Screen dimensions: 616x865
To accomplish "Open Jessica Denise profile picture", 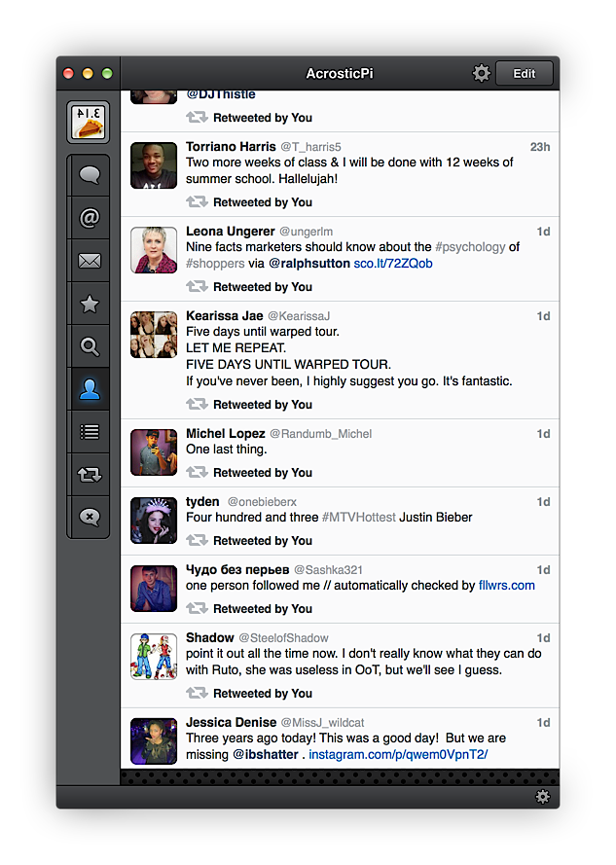I will [154, 740].
